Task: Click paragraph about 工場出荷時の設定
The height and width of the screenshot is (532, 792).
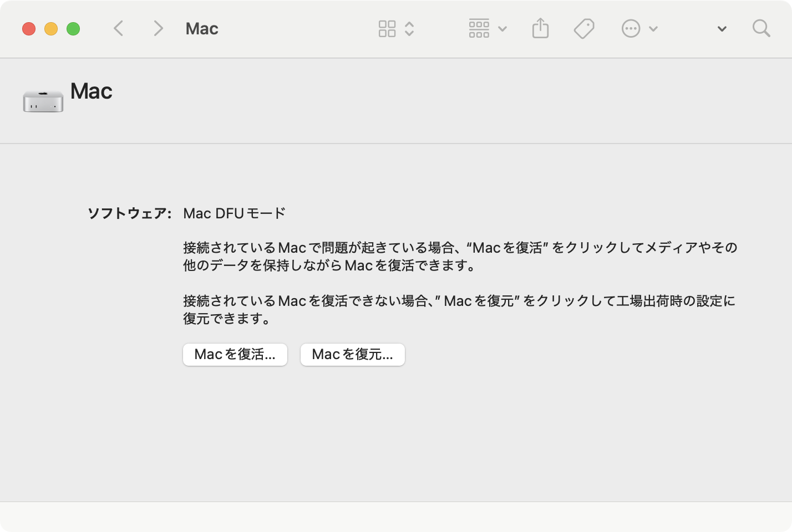Action: (459, 310)
